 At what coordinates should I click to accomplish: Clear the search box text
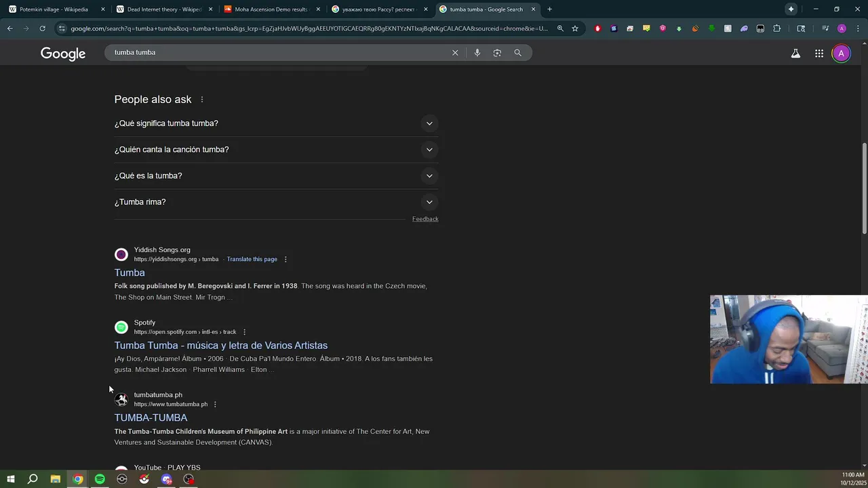455,53
